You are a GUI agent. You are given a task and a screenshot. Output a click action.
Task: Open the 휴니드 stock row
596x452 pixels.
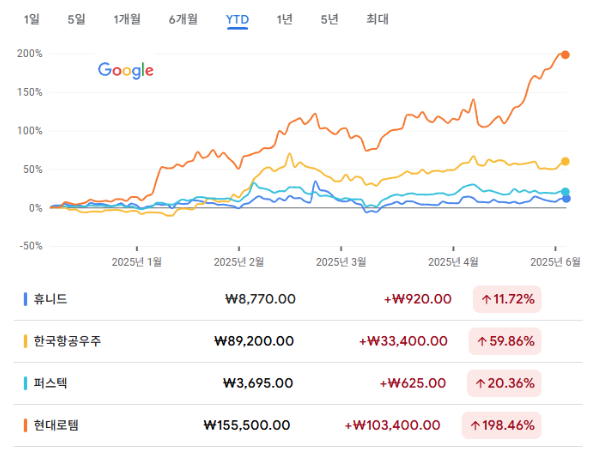pyautogui.click(x=298, y=299)
